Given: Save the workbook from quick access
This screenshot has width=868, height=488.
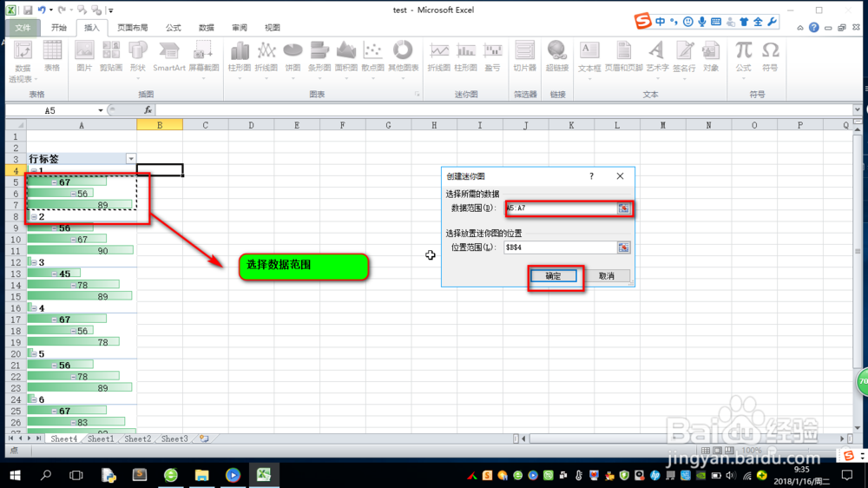Looking at the screenshot, I should 27,10.
